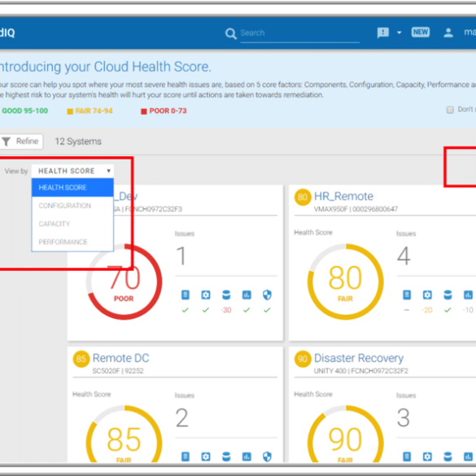This screenshot has width=476, height=476.
Task: Click capacity database icon in HR_Remote card
Action: coord(448,295)
